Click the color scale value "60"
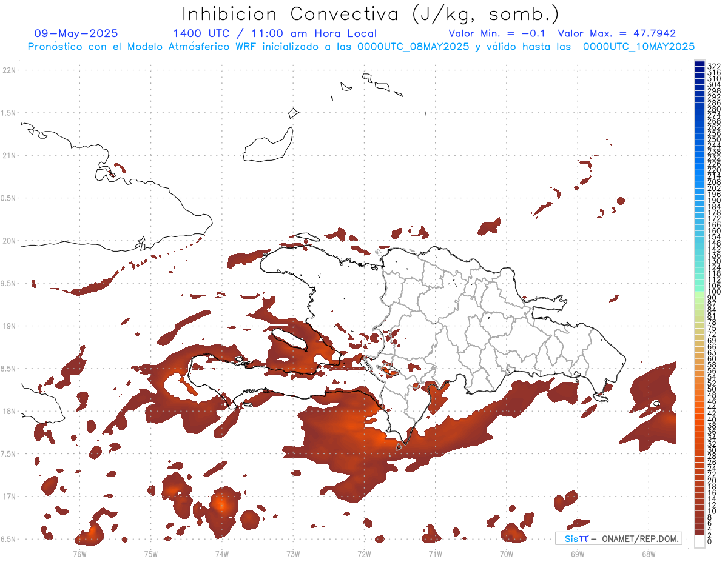 (712, 358)
